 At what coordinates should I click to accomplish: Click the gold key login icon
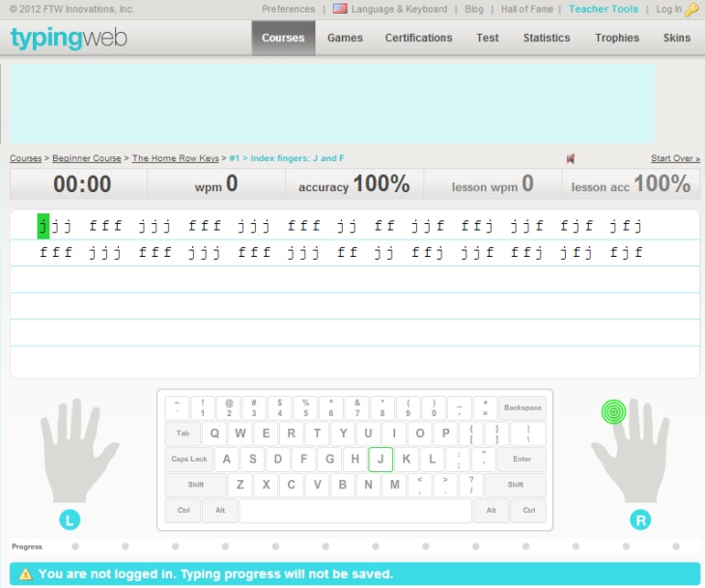point(691,10)
